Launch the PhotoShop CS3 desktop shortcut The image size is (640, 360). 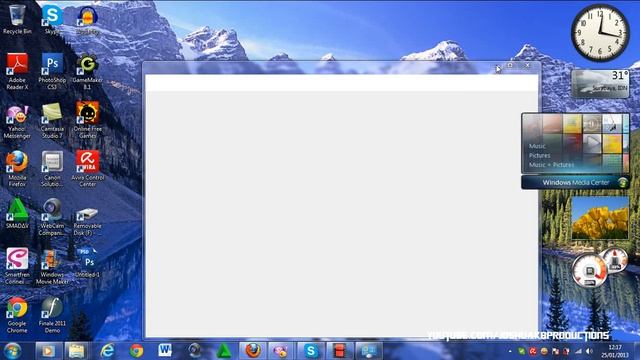52,71
